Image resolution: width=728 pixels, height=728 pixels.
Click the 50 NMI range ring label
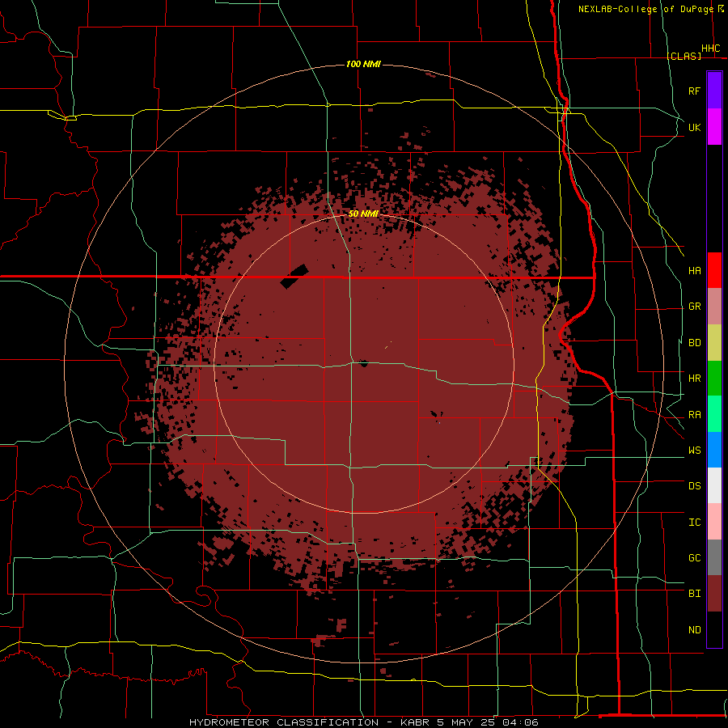coord(363,214)
